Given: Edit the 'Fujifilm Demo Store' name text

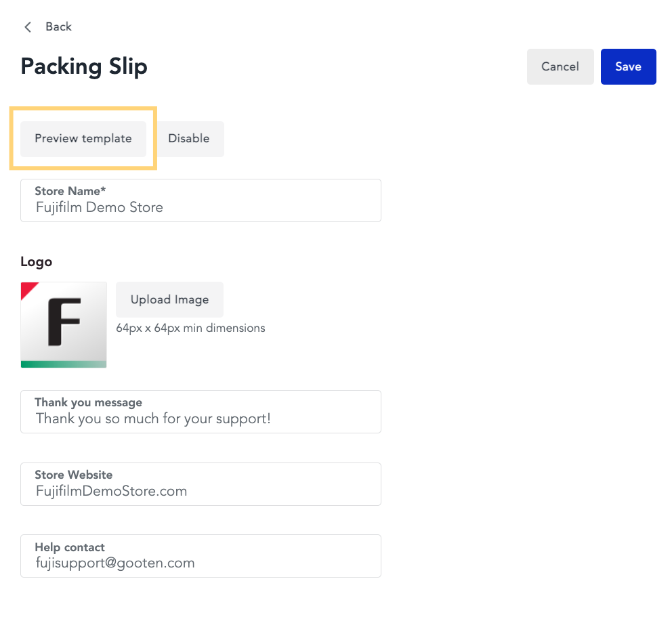Looking at the screenshot, I should pyautogui.click(x=100, y=207).
